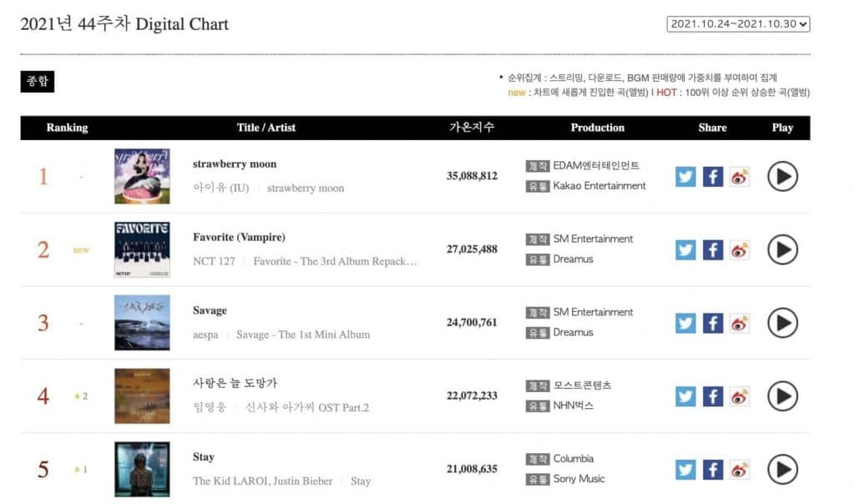This screenshot has height=504, width=855.
Task: Play Savage by aespa
Action: tap(782, 323)
